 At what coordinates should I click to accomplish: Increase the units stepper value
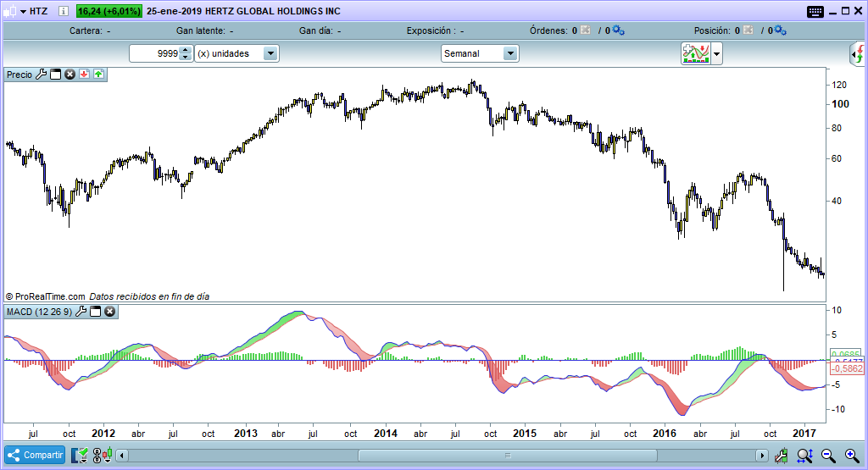(x=186, y=50)
